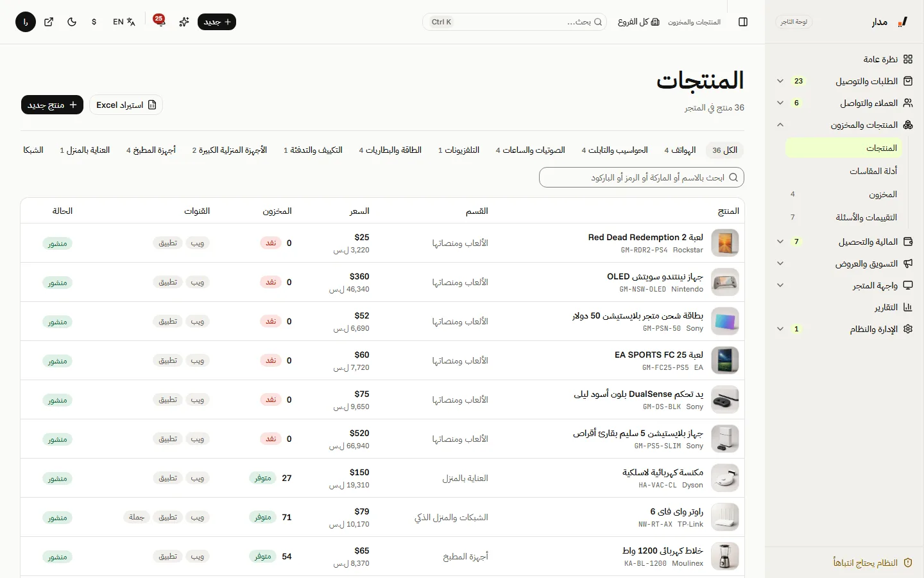Click the global search field Ctrl K
The image size is (924, 578).
(x=515, y=22)
